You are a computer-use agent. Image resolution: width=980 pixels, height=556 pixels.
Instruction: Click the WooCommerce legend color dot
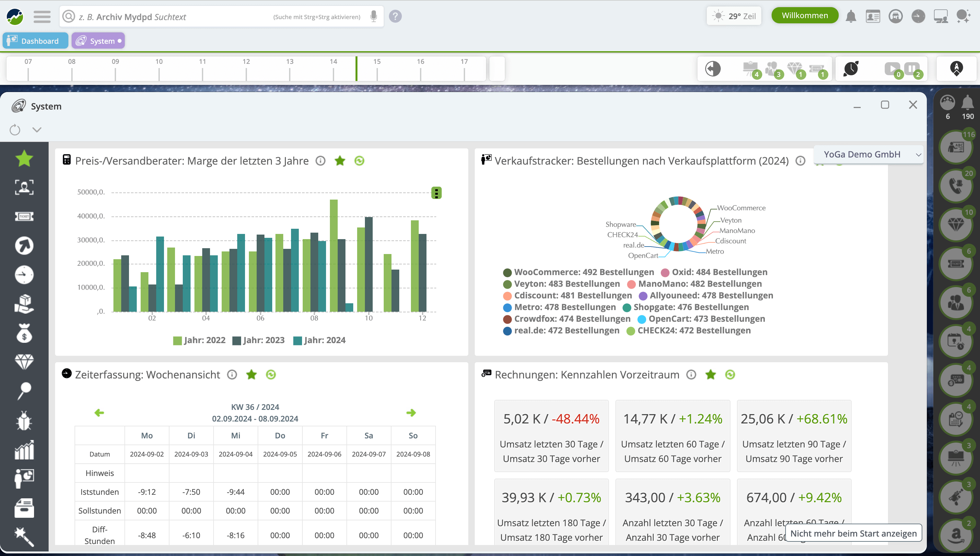[507, 272]
